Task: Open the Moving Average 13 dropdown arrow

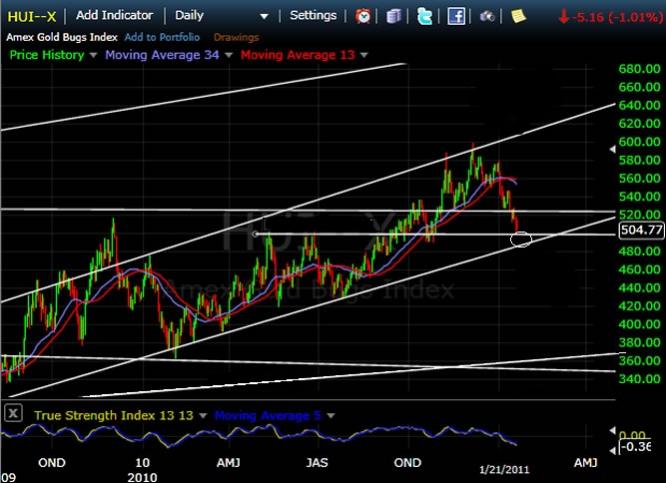Action: (x=364, y=56)
